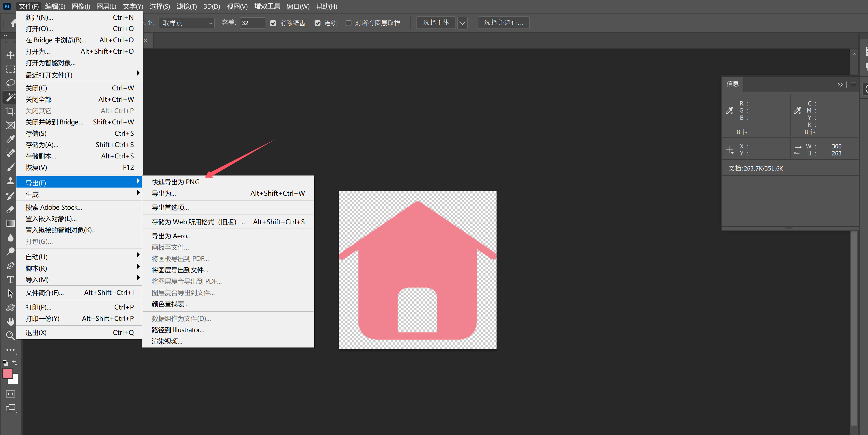Select the Move tool
The width and height of the screenshot is (868, 435).
(x=11, y=55)
